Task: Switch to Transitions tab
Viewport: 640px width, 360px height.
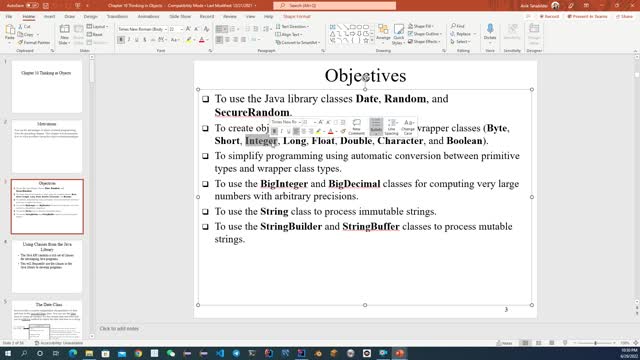Action: [117, 17]
